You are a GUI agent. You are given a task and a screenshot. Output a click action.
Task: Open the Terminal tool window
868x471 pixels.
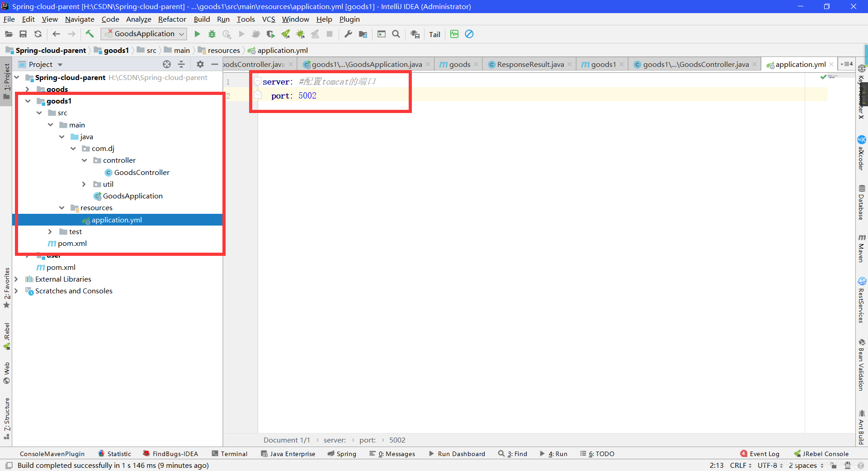click(x=229, y=453)
